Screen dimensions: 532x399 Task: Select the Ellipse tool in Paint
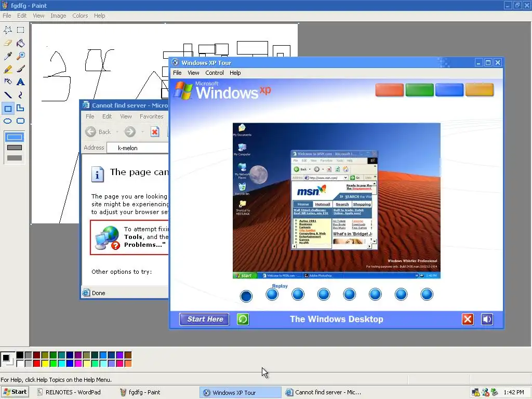tap(8, 121)
